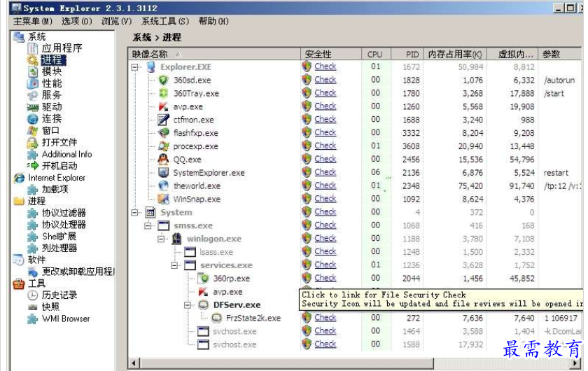The height and width of the screenshot is (371, 588).
Task: Select 协议处理器 in sidebar
Action: pos(64,225)
